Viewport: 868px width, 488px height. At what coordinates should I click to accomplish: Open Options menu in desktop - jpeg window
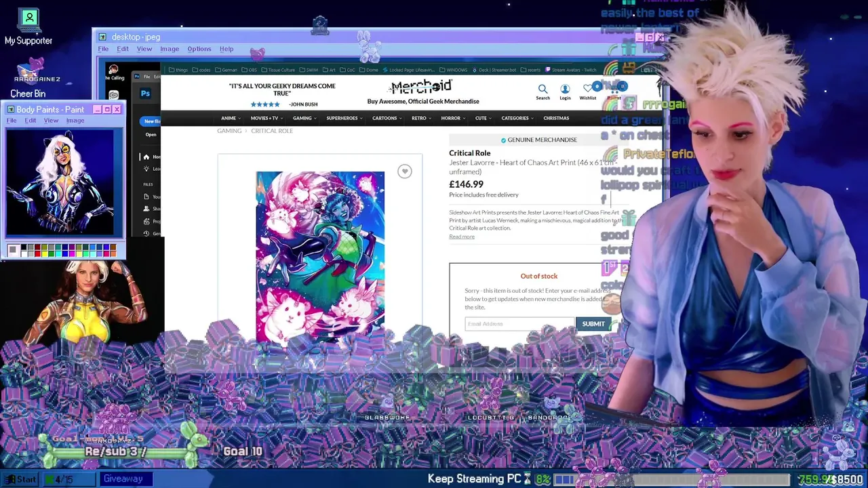199,49
